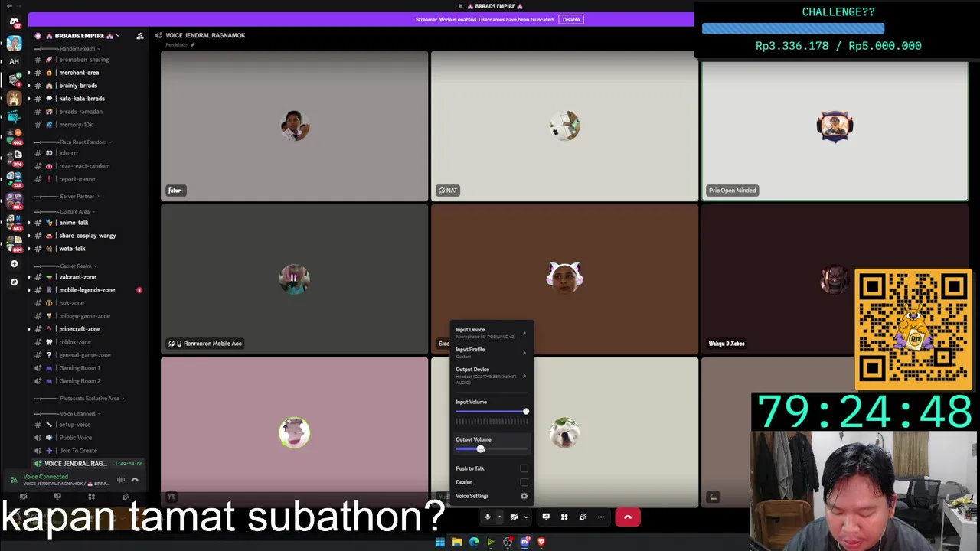Open camera options dropdown arrow
This screenshot has height=551, width=980.
525,517
